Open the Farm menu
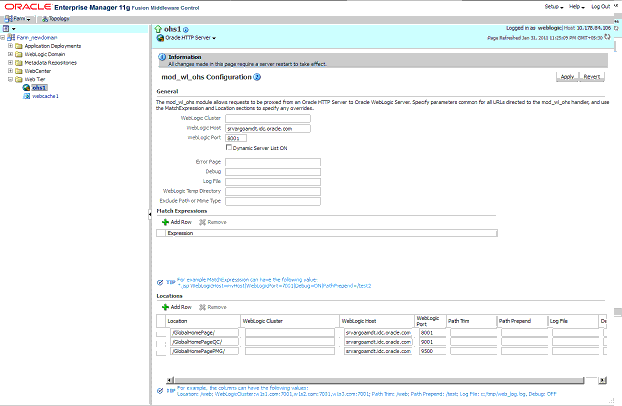This screenshot has height=406, width=622. click(x=18, y=19)
